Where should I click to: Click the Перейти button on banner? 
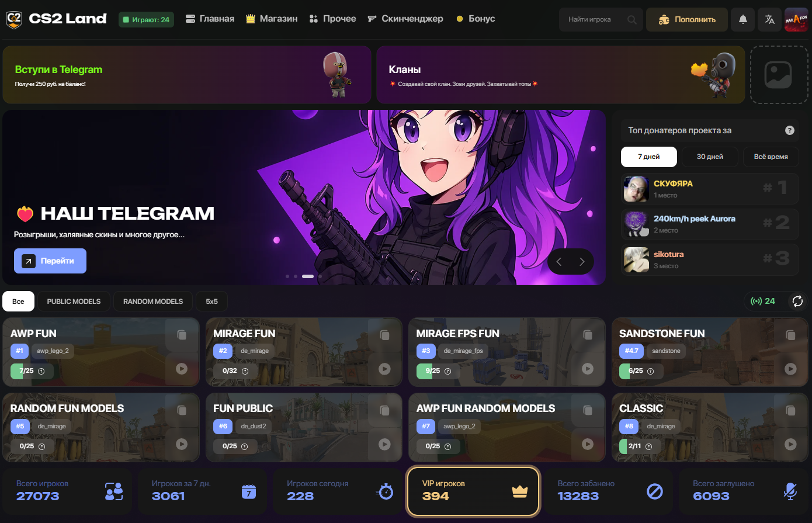point(50,261)
